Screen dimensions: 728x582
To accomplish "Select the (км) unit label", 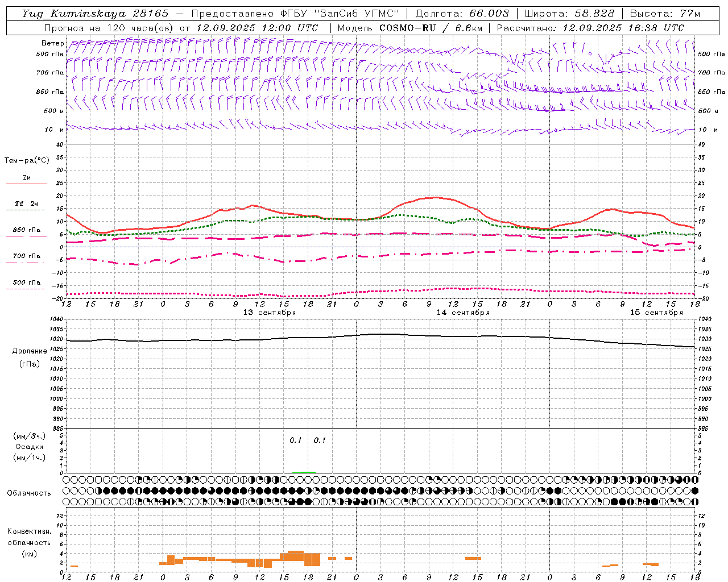I will (29, 554).
